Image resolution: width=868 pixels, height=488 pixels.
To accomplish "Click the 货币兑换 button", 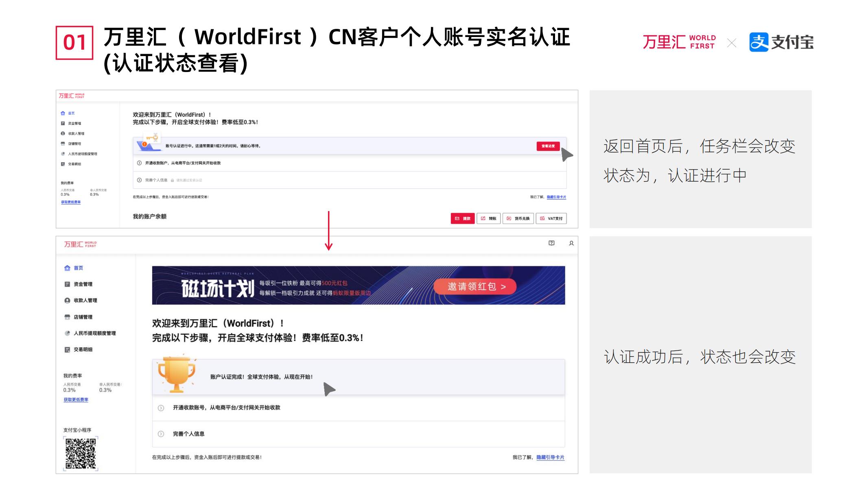I will click(518, 218).
